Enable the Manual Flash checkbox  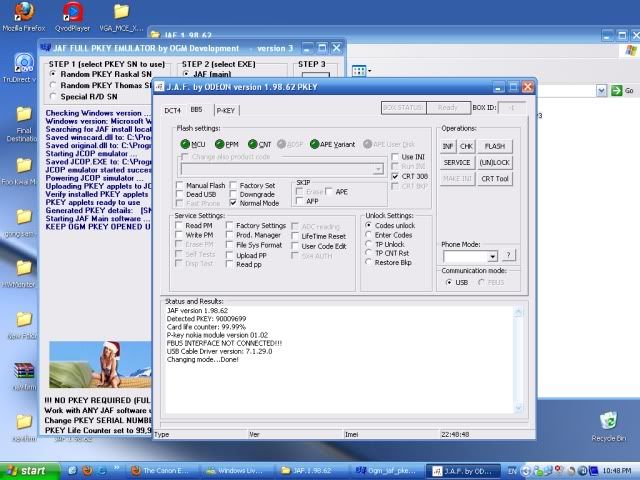(179, 185)
